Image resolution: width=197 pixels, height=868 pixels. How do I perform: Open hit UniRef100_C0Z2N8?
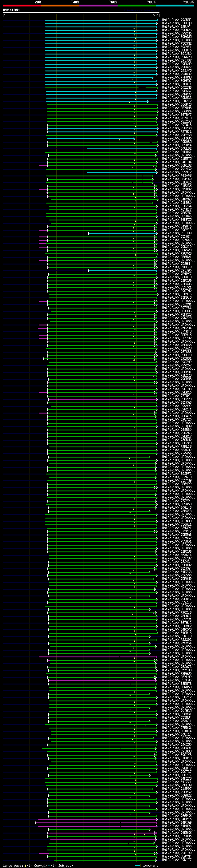tap(177, 88)
